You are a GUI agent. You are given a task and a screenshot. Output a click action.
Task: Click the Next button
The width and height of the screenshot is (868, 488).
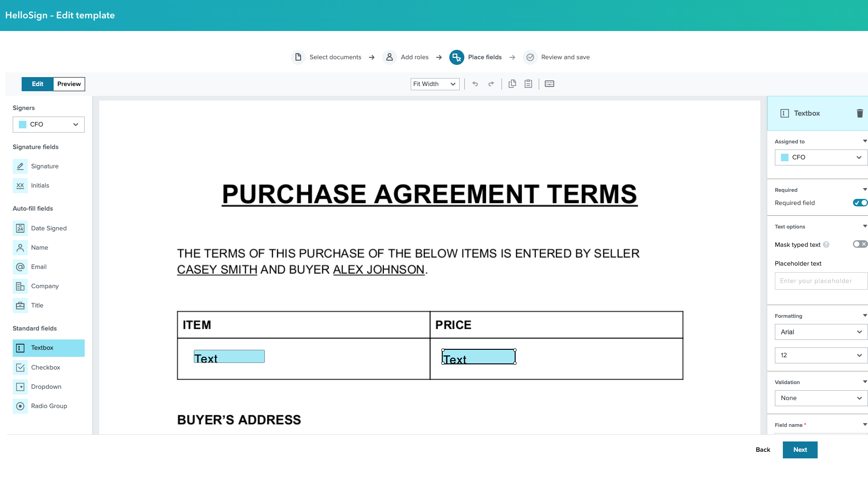(800, 449)
